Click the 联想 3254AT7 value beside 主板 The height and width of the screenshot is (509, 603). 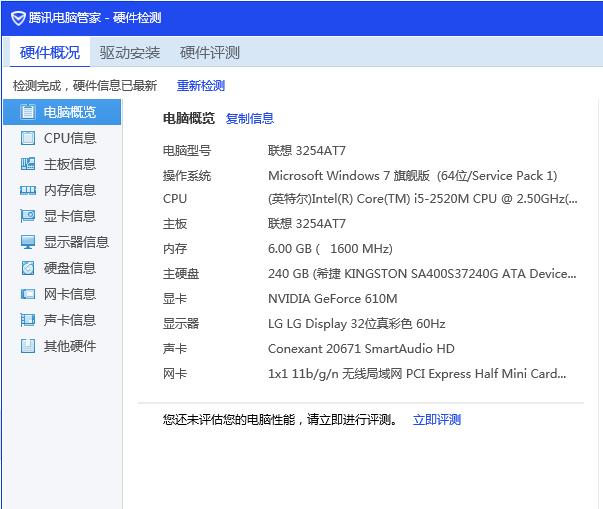[x=306, y=223]
